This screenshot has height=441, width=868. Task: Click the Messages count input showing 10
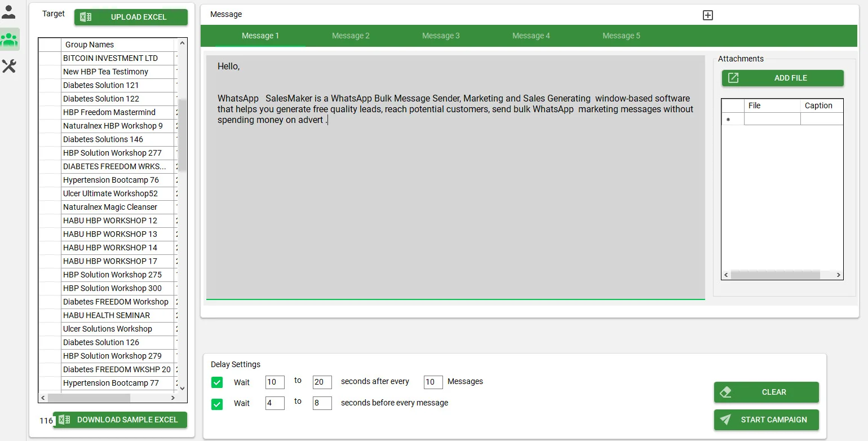(x=432, y=382)
